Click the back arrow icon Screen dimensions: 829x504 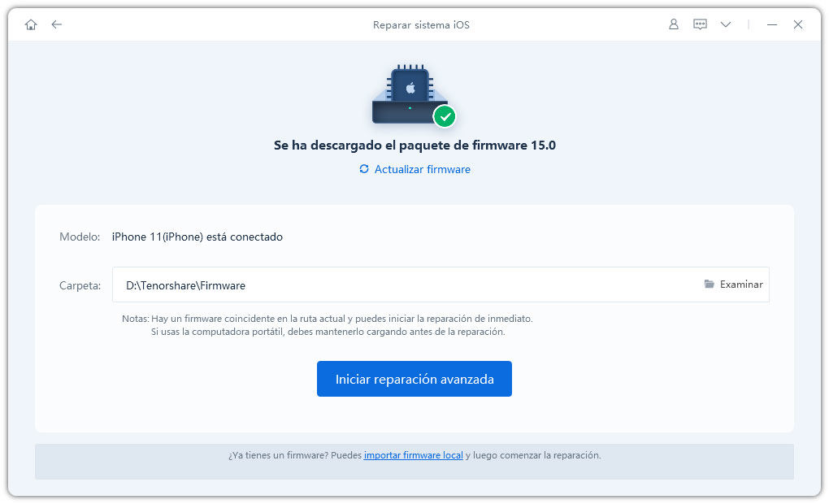[x=57, y=24]
